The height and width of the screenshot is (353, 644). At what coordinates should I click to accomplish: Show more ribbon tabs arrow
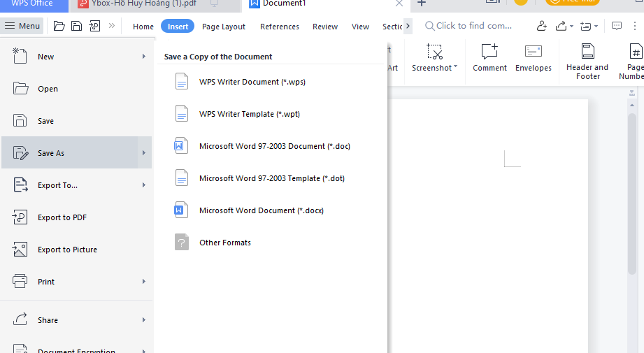tap(408, 27)
